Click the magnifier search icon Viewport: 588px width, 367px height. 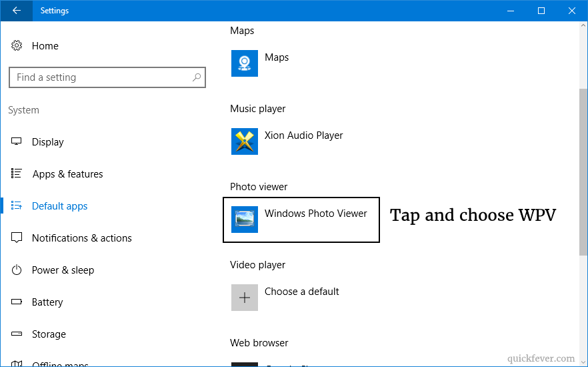(x=197, y=77)
